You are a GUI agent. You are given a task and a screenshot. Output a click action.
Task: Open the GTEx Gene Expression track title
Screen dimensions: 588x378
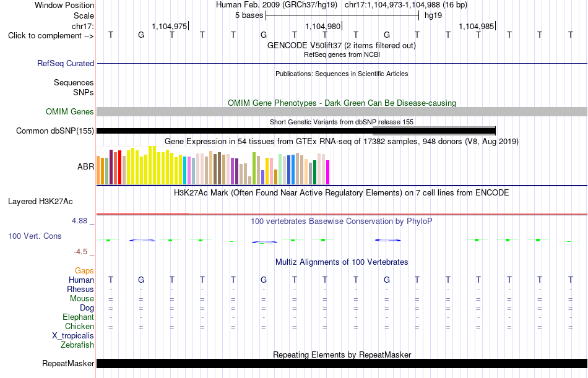342,142
